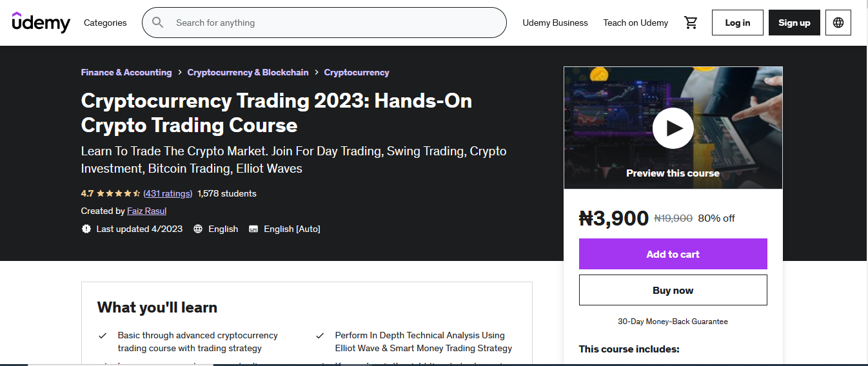Screen dimensions: 868x366
Task: Click the closed captions icon
Action: coord(253,229)
